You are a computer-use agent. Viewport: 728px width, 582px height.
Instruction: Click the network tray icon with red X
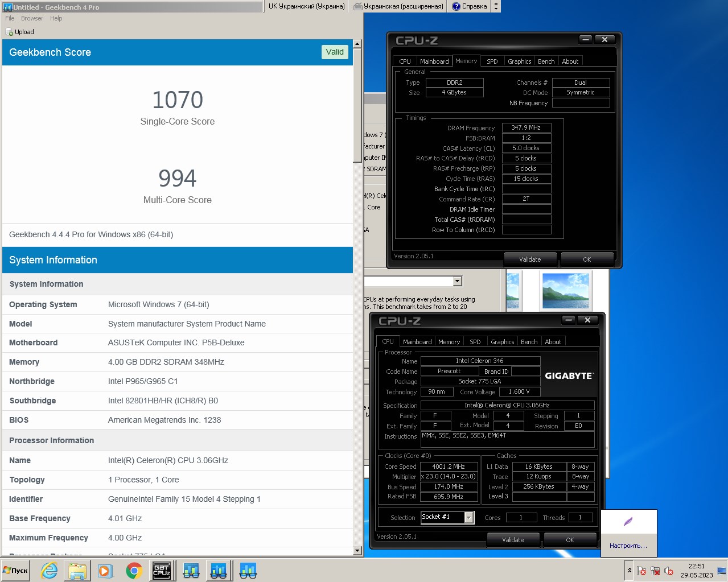(655, 571)
